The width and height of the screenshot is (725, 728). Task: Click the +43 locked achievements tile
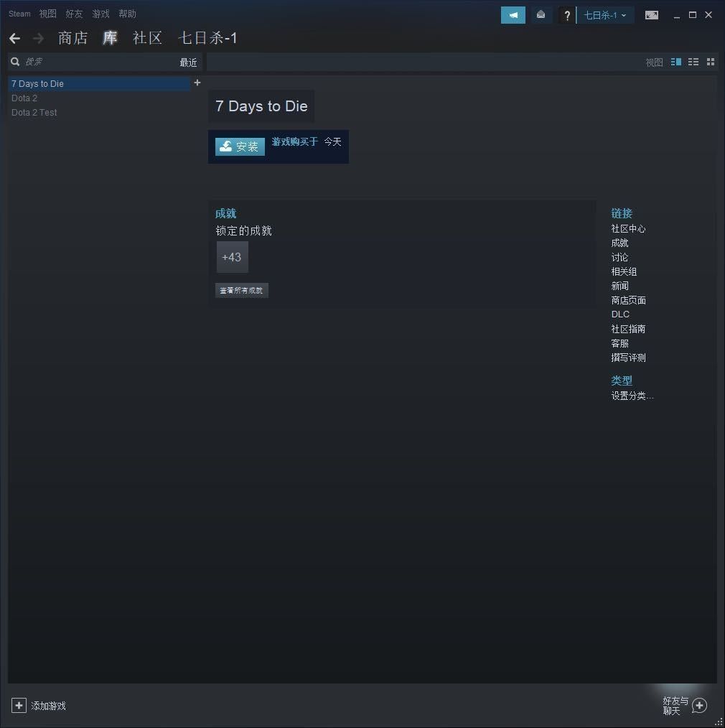(232, 257)
